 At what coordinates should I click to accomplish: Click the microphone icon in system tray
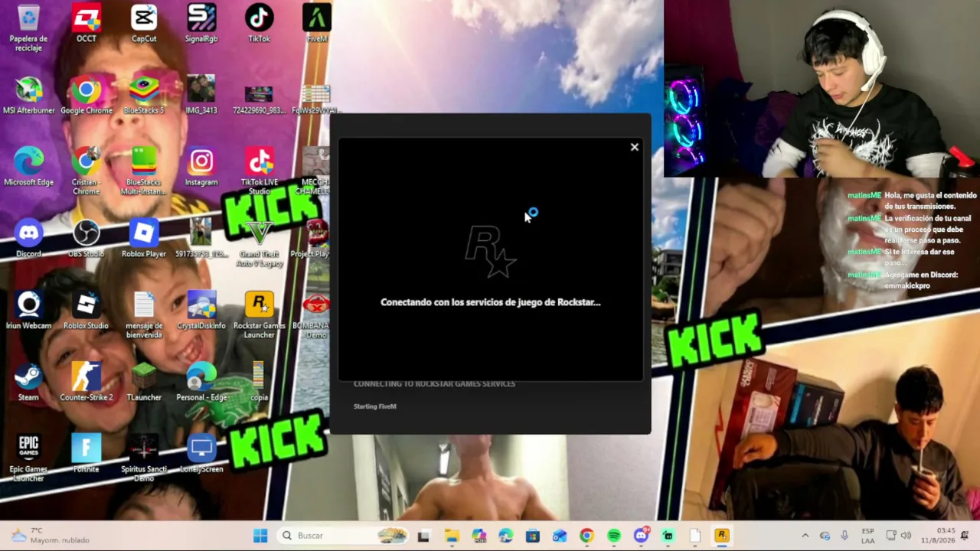pyautogui.click(x=844, y=536)
